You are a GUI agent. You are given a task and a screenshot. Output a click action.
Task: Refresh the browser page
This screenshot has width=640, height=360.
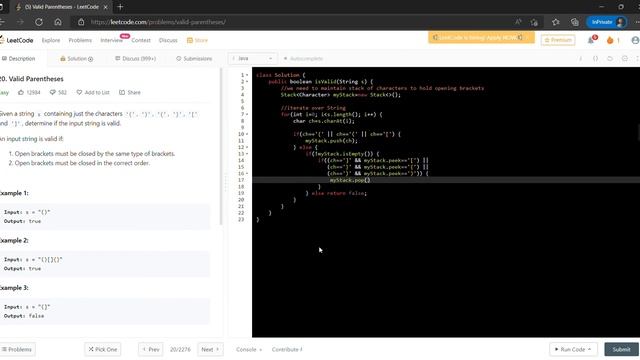(x=39, y=22)
